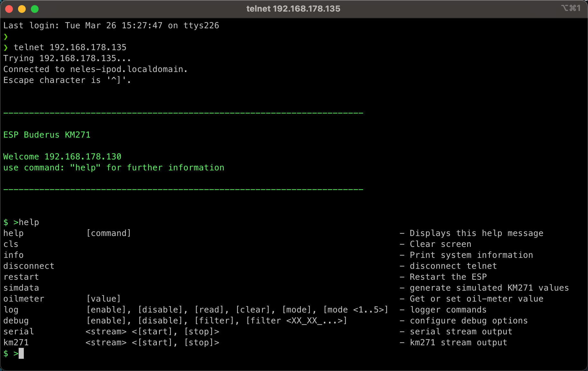588x371 pixels.
Task: Click the 'km271' command name in left column
Action: coord(16,342)
